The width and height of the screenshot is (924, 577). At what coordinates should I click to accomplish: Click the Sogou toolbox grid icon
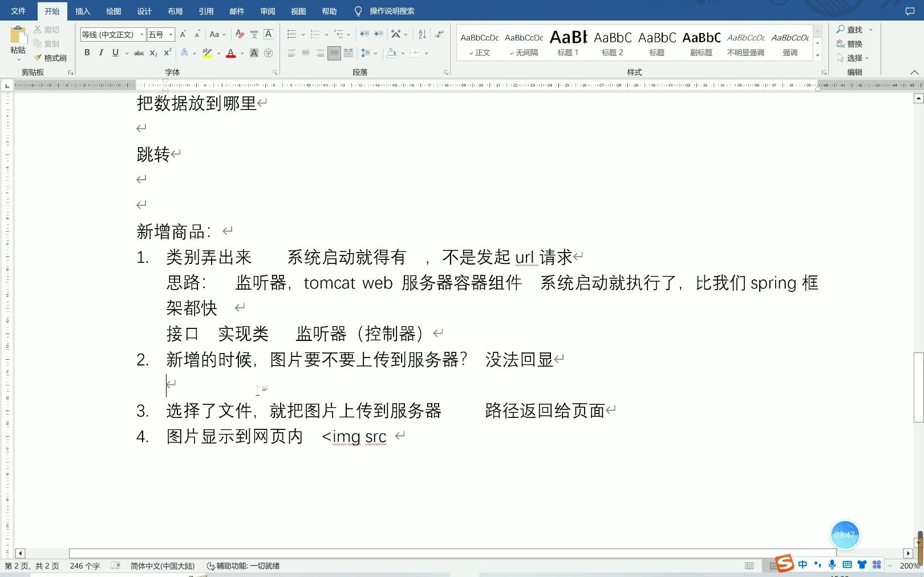click(877, 564)
